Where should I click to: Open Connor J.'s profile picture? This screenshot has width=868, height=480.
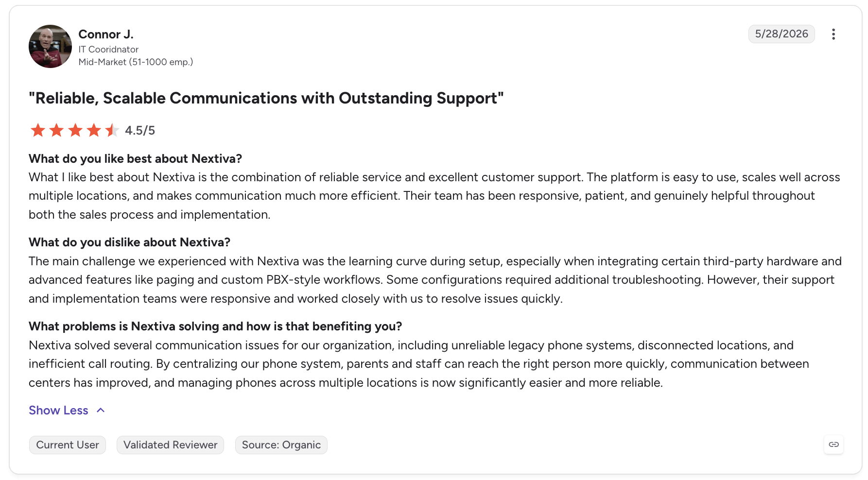[50, 46]
